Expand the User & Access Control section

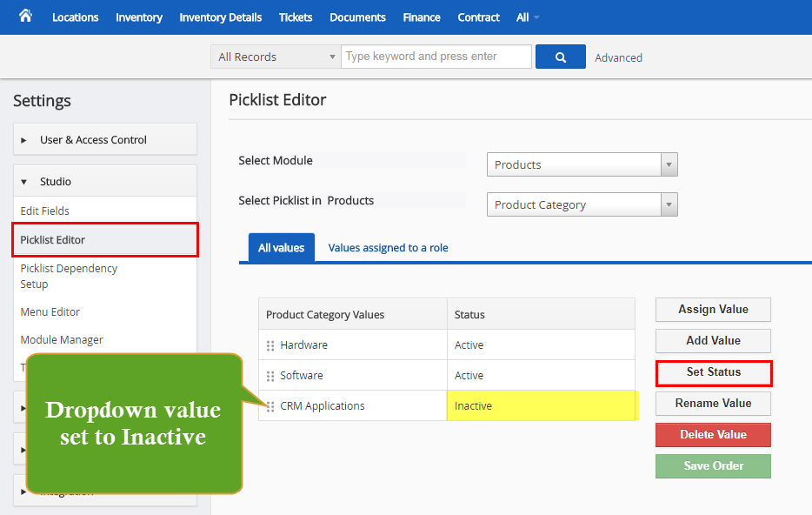[x=104, y=138]
